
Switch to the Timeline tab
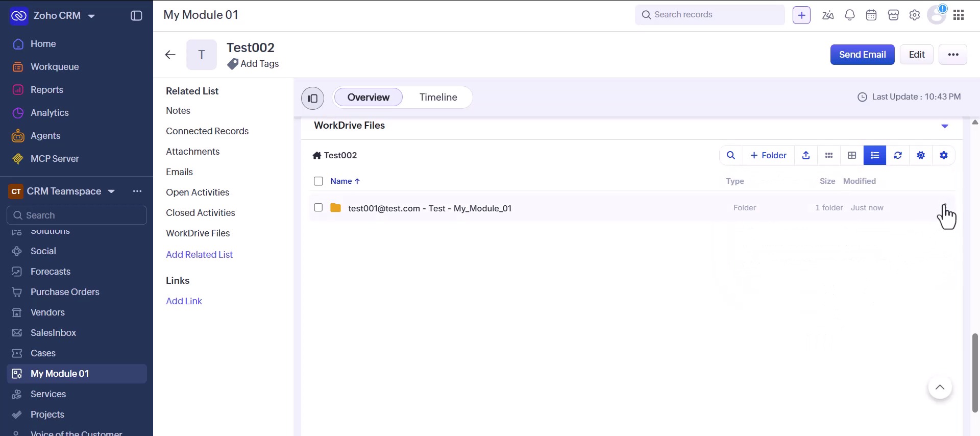pos(438,98)
